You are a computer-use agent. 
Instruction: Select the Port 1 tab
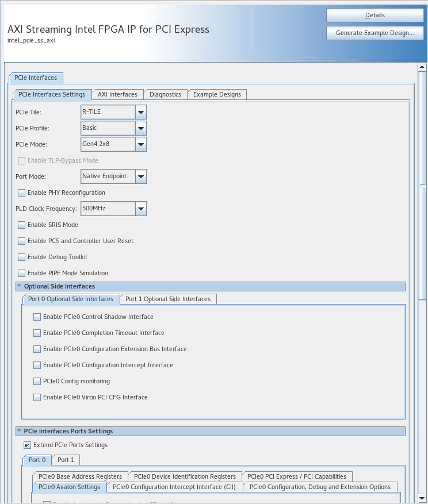66,460
